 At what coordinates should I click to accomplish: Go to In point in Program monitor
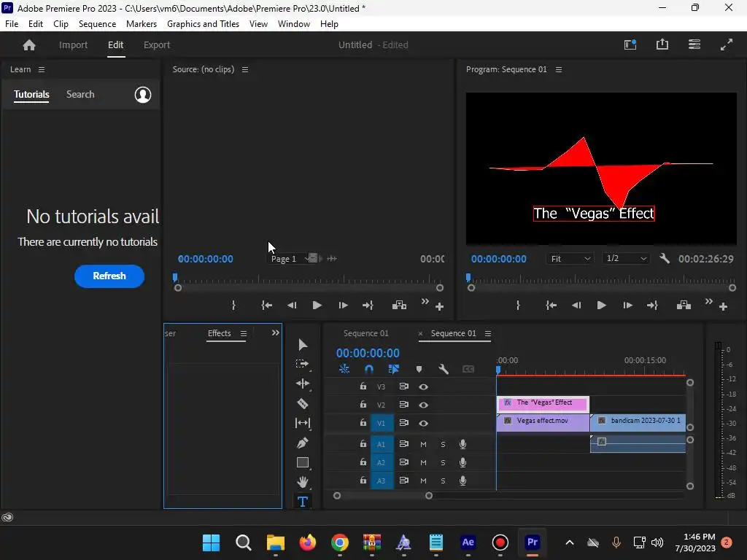pyautogui.click(x=551, y=306)
